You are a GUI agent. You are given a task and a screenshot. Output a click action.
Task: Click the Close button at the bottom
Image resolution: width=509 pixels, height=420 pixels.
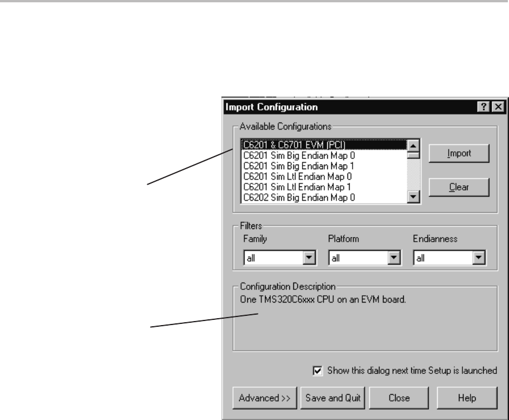[399, 398]
